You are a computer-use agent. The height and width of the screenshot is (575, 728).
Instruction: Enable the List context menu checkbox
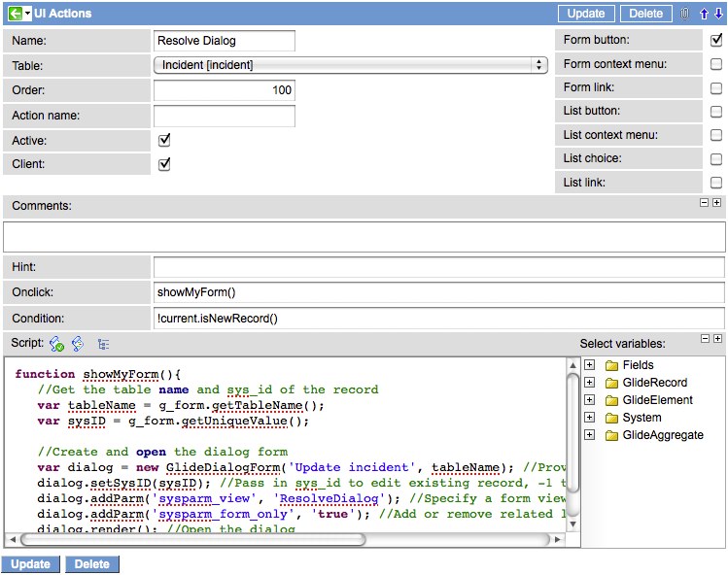pos(716,135)
